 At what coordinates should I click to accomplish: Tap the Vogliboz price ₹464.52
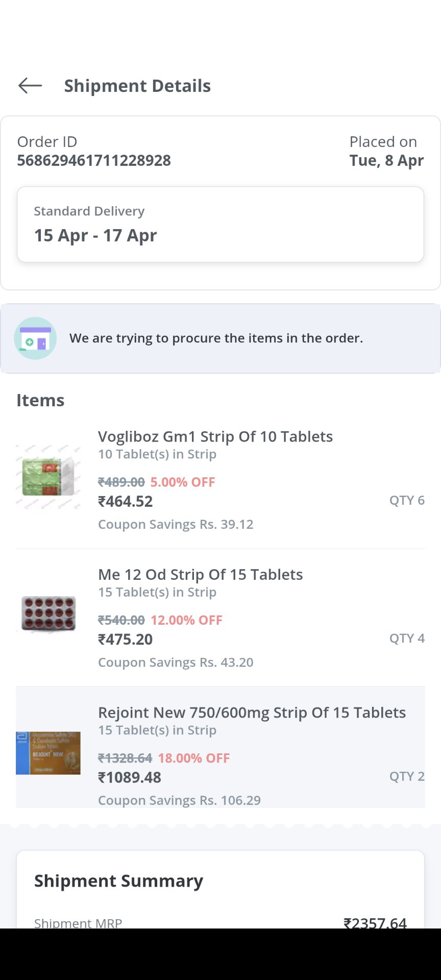click(126, 502)
